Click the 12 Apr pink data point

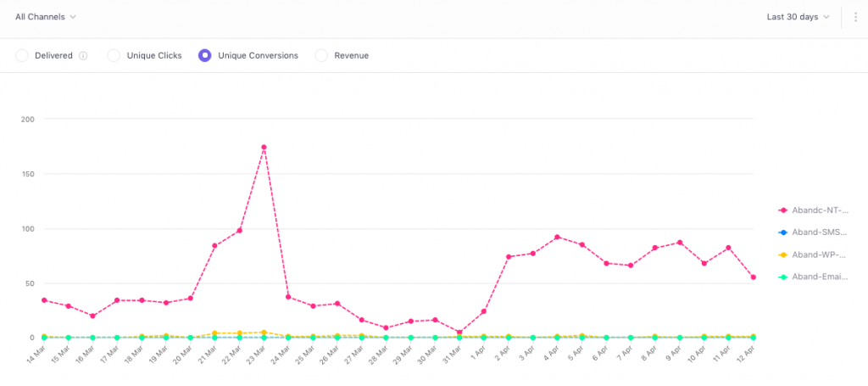[753, 277]
